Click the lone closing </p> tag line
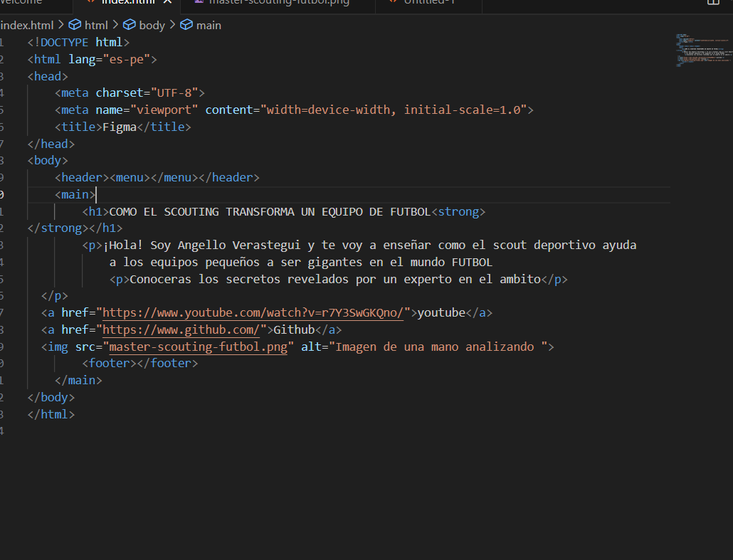The width and height of the screenshot is (733, 560). click(x=55, y=296)
